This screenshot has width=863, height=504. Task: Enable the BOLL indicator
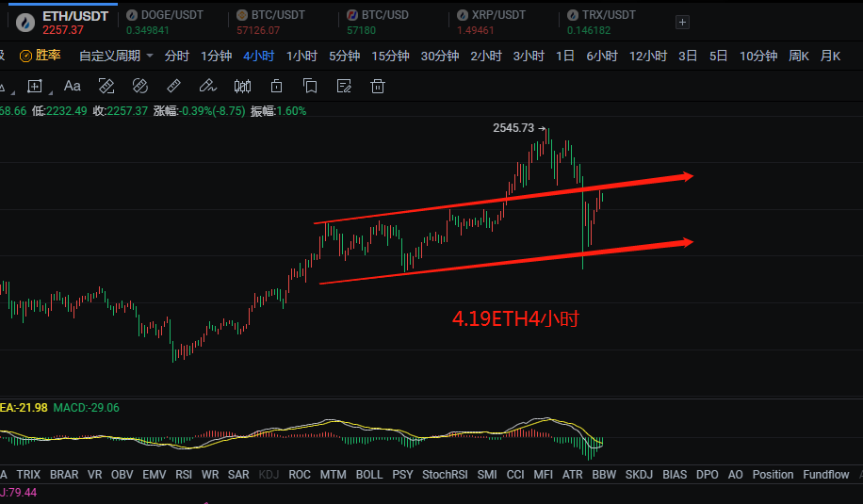(368, 474)
